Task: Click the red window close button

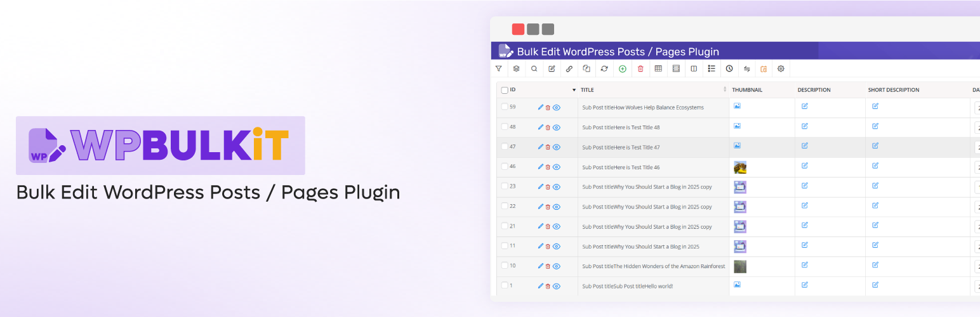Action: click(x=518, y=29)
